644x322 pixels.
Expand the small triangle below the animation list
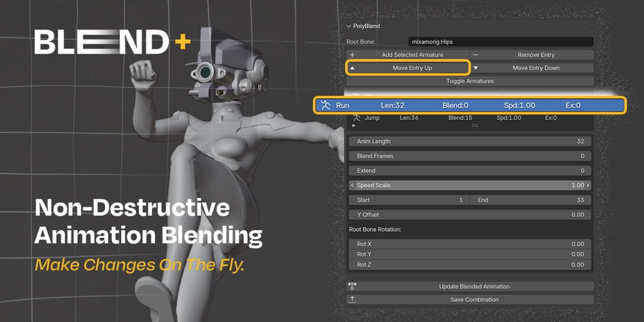(353, 126)
